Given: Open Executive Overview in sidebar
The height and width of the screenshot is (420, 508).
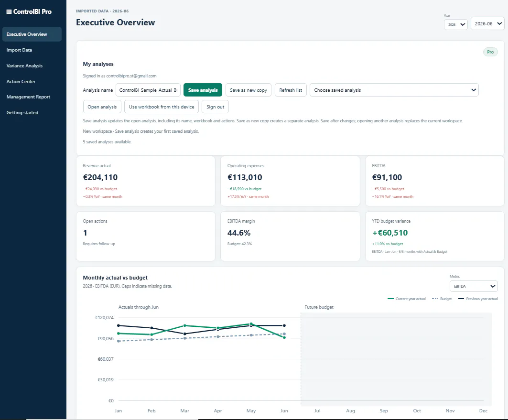Looking at the screenshot, I should (x=32, y=34).
